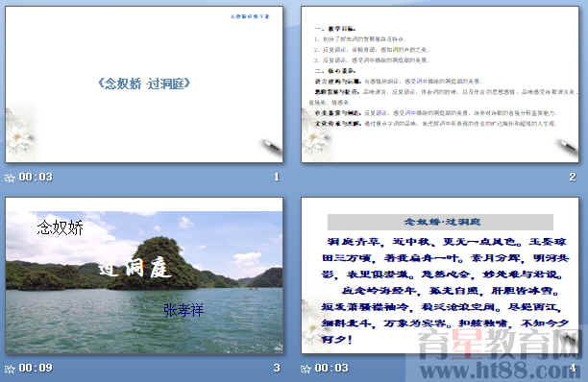Click the 00:03 timing under slide 4
The image size is (588, 382).
click(x=331, y=369)
